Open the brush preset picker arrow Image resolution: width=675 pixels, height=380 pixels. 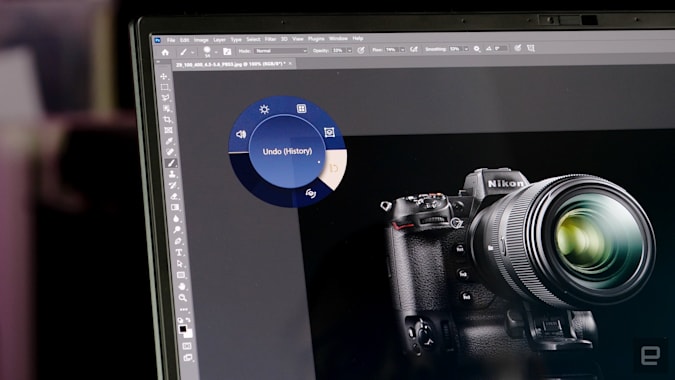tap(216, 52)
